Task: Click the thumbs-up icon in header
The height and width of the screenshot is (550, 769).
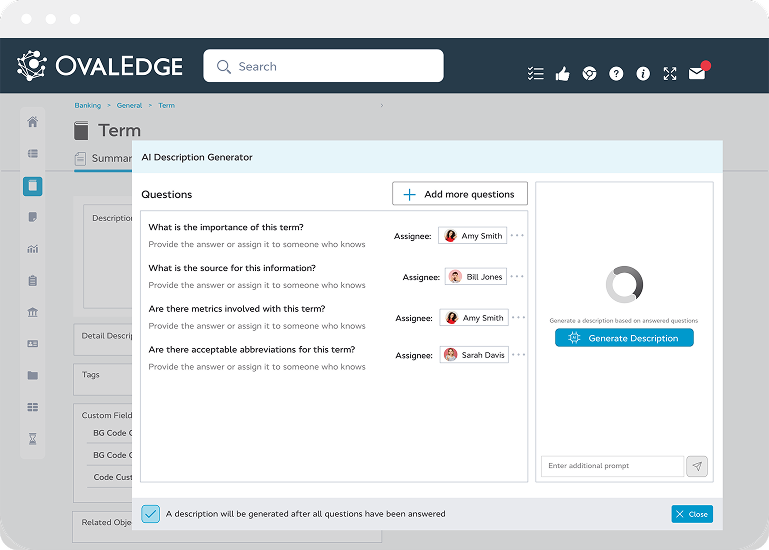Action: click(563, 74)
